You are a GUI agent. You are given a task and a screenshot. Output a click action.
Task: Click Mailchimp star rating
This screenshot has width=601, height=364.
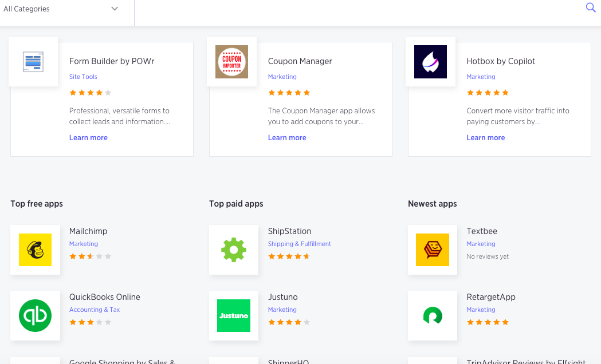(90, 256)
